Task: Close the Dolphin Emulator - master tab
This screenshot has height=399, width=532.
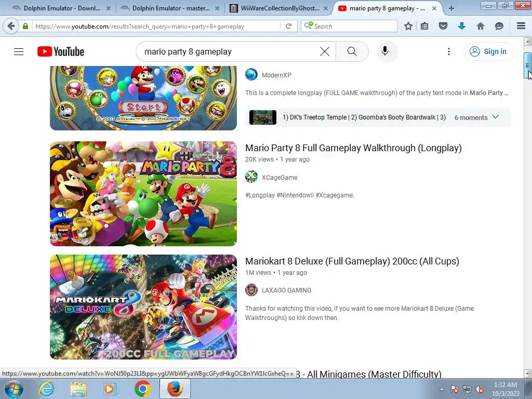Action: (217, 8)
